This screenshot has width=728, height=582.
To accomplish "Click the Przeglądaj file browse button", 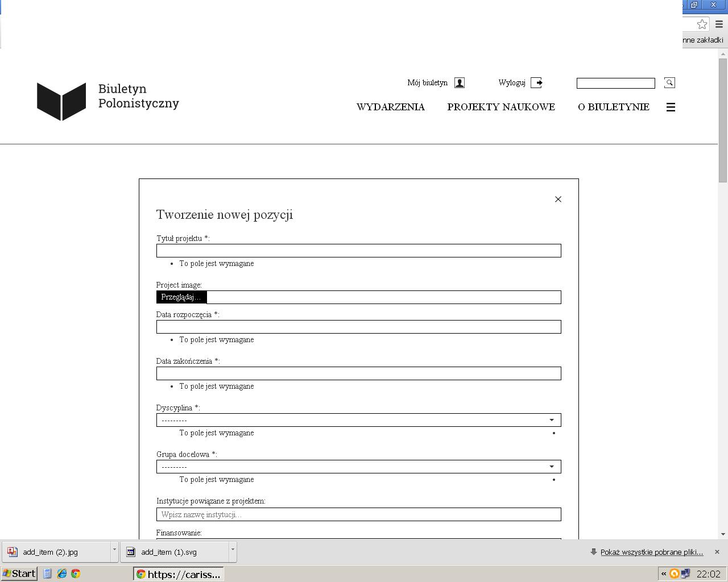I will [181, 297].
